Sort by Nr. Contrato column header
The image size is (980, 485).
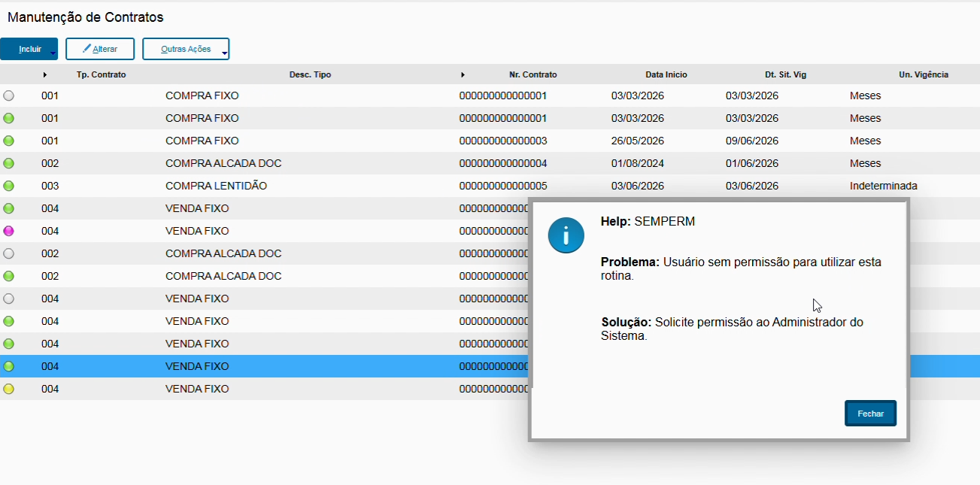pos(532,74)
